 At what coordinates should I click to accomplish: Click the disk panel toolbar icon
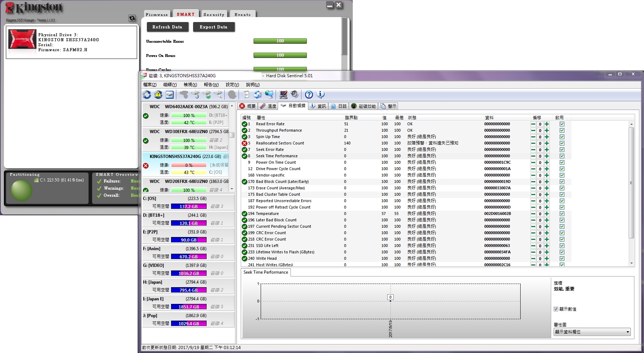pos(170,95)
